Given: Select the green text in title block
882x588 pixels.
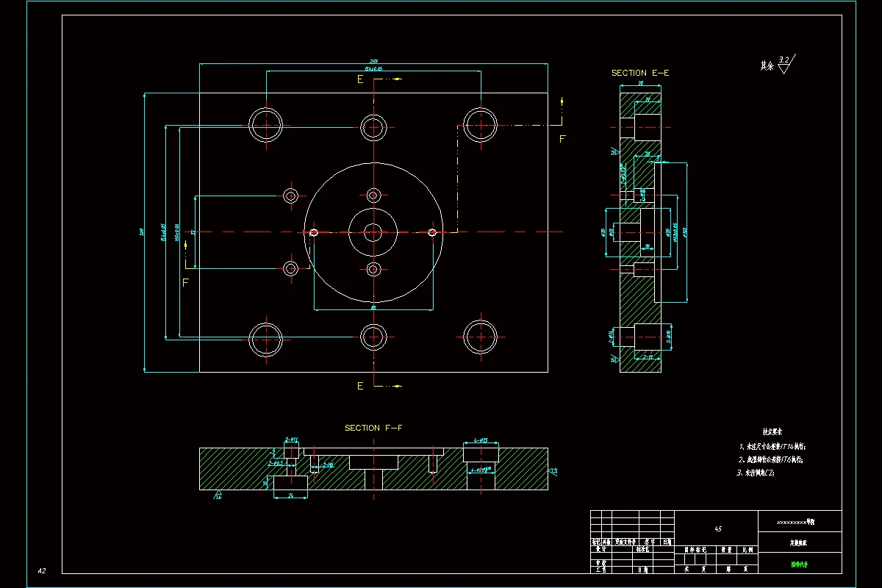Looking at the screenshot, I should tap(800, 565).
